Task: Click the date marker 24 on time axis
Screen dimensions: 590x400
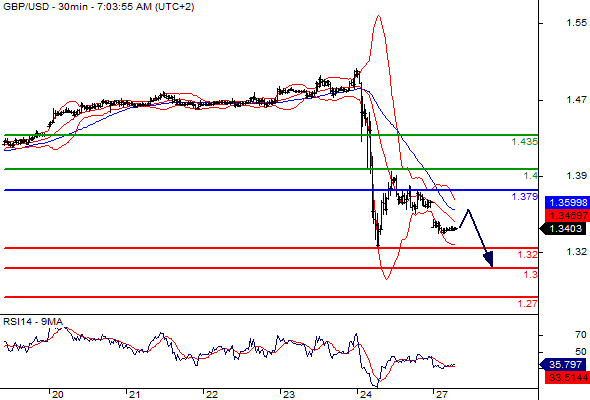Action: pos(365,394)
